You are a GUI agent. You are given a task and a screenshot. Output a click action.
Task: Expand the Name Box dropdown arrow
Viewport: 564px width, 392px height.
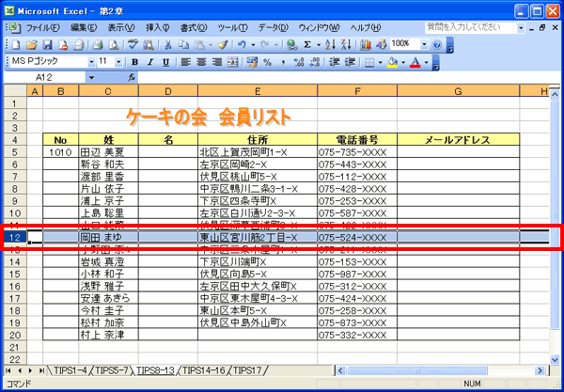[91, 77]
